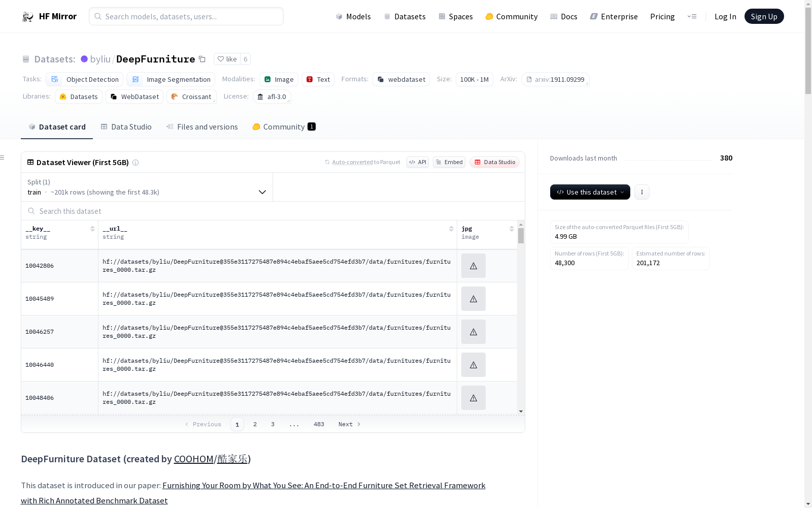Open the Datasets nav item
This screenshot has height=508, width=812.
click(404, 16)
